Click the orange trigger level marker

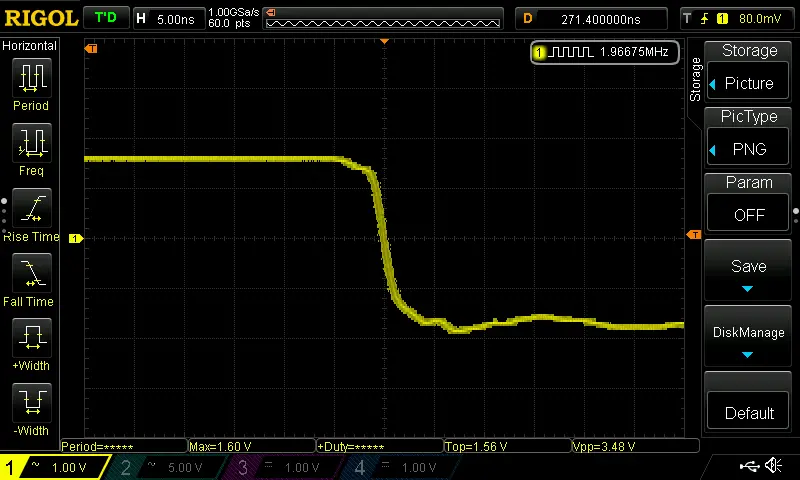point(693,234)
